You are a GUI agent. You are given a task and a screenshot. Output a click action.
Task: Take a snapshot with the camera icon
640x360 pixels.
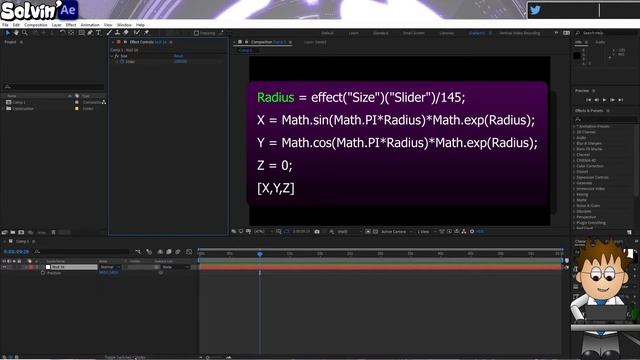(317, 231)
